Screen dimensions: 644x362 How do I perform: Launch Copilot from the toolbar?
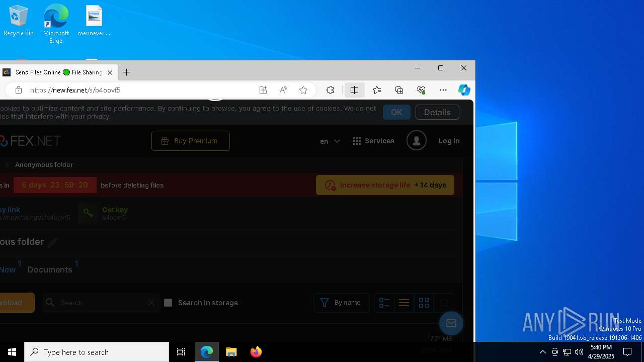pos(464,90)
